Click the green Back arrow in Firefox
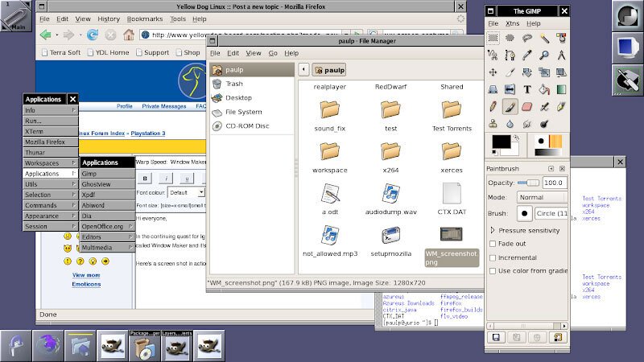This screenshot has height=362, width=644. (x=45, y=35)
